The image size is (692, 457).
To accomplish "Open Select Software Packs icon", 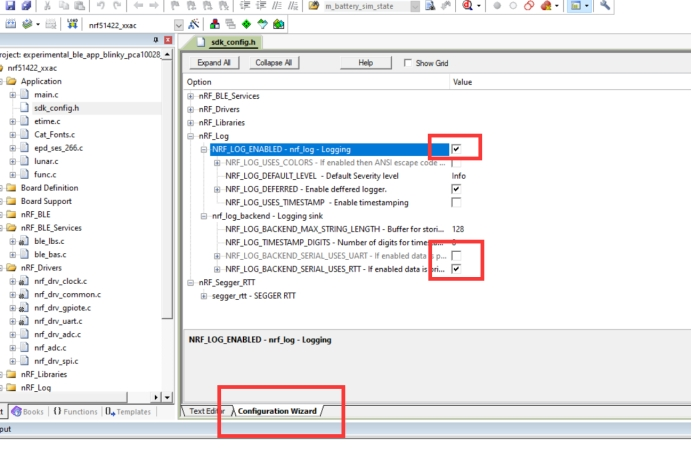I will tap(262, 24).
